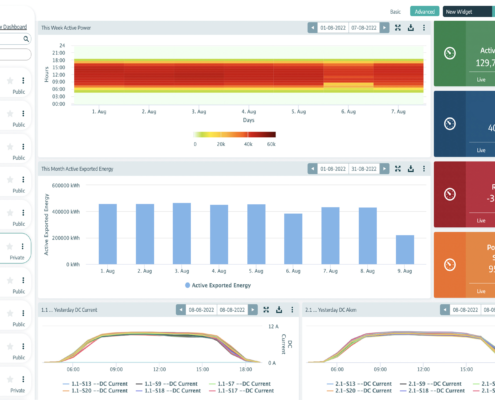Click the gauge icon on the green card
This screenshot has width=495, height=400.
(450, 53)
